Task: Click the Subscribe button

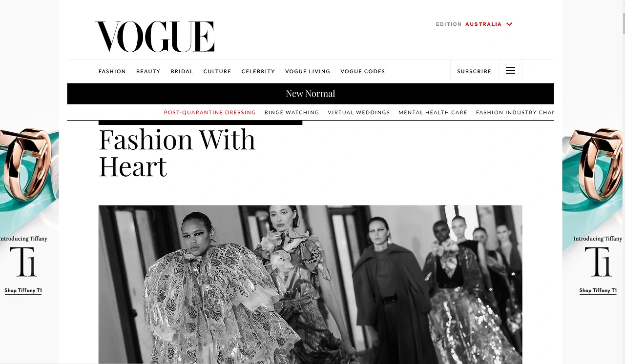Action: point(474,71)
